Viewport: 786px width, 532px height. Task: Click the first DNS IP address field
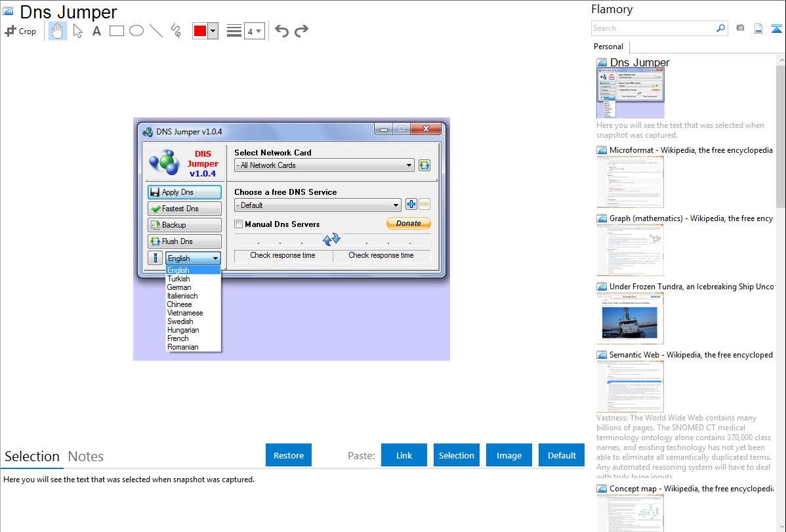point(278,239)
